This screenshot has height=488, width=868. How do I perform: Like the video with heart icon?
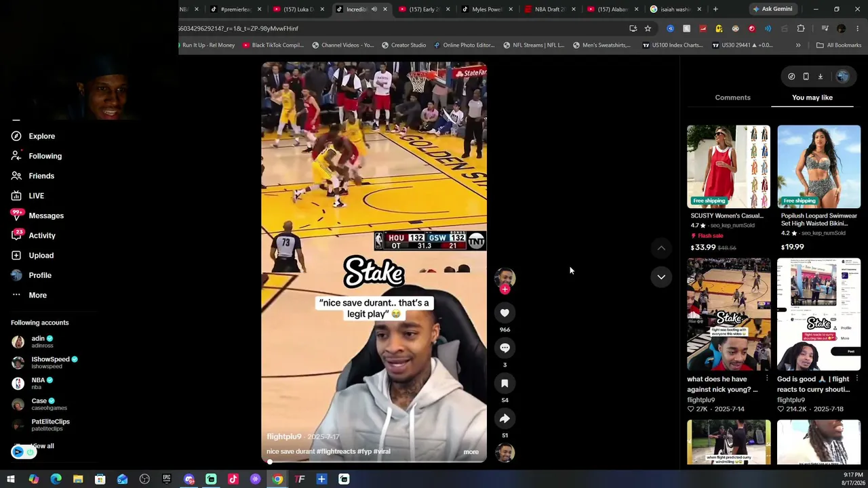505,312
